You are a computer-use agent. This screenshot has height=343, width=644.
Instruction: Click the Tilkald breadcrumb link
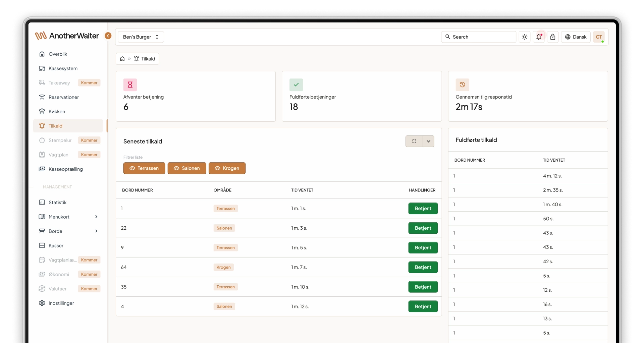click(x=145, y=59)
